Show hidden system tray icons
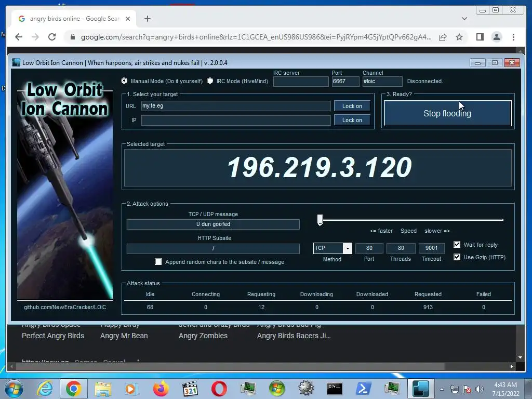This screenshot has height=399, width=532. coord(442,389)
